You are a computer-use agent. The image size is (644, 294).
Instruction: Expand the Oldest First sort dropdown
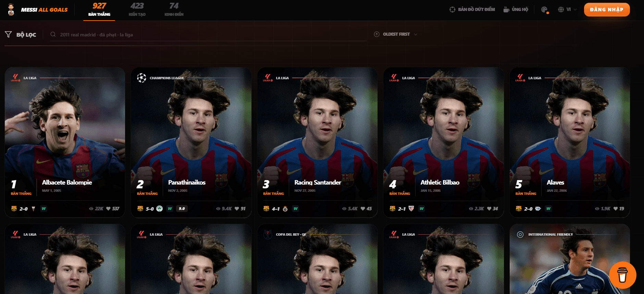click(x=396, y=34)
